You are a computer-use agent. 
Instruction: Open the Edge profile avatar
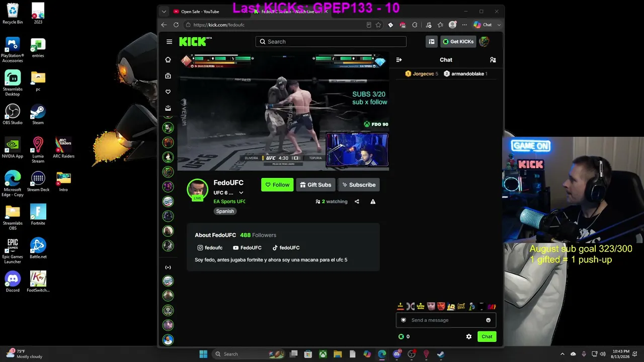coord(453,25)
